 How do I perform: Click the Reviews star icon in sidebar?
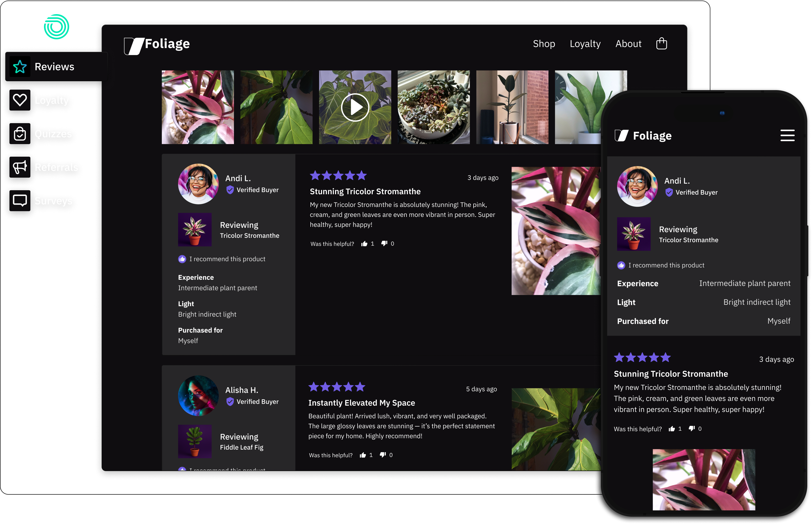(20, 67)
